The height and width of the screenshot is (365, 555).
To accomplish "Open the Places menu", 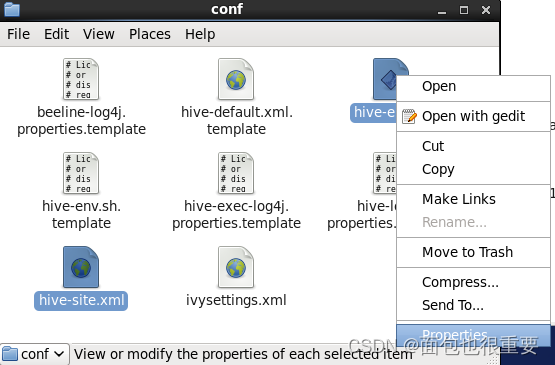I will click(x=149, y=34).
